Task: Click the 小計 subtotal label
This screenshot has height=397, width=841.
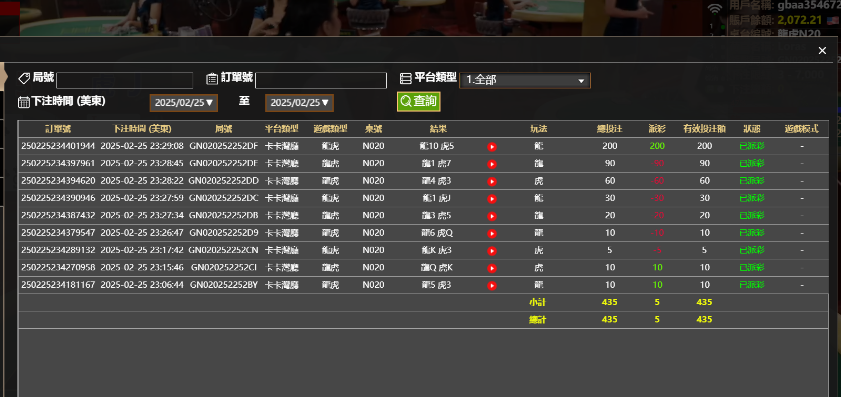Action: 537,302
